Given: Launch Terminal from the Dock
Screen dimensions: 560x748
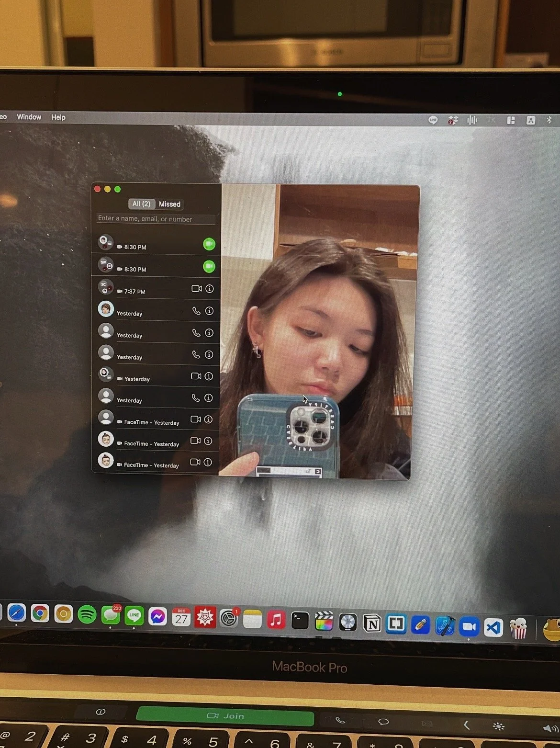Looking at the screenshot, I should [x=300, y=621].
